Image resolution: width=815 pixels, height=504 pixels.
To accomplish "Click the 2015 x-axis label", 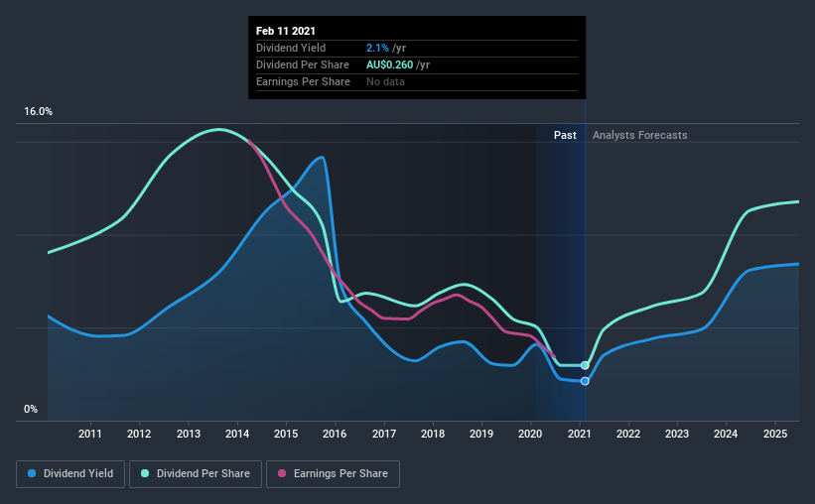I will [286, 434].
